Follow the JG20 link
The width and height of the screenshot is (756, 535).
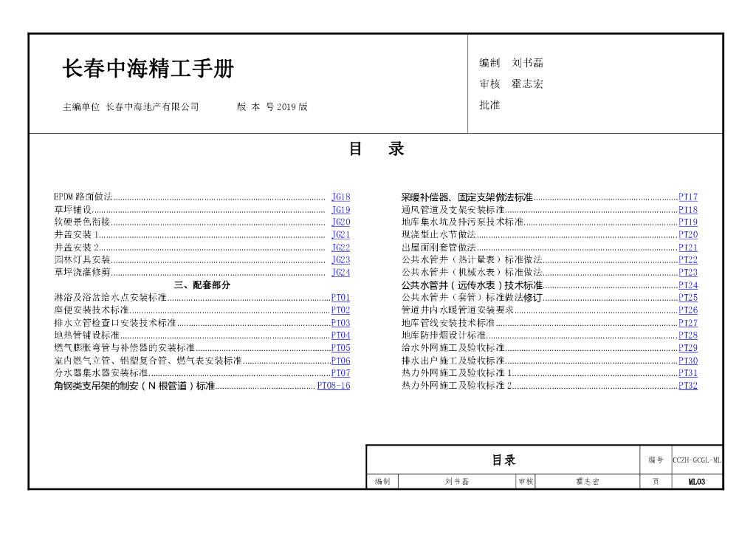tap(340, 222)
